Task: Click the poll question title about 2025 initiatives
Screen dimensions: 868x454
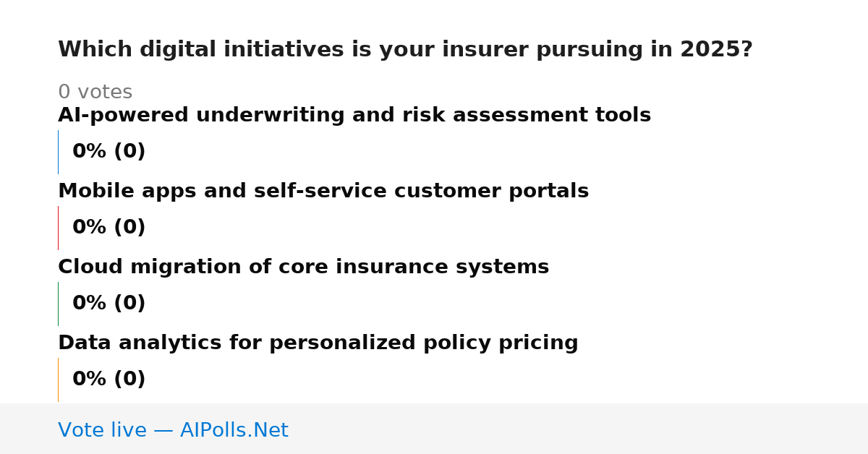Action: [x=405, y=50]
